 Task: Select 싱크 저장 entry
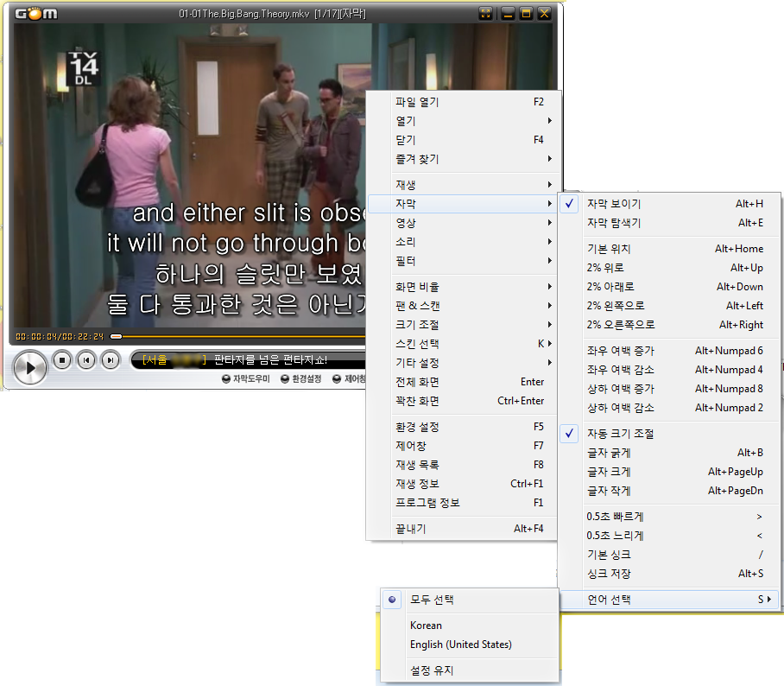[669, 574]
